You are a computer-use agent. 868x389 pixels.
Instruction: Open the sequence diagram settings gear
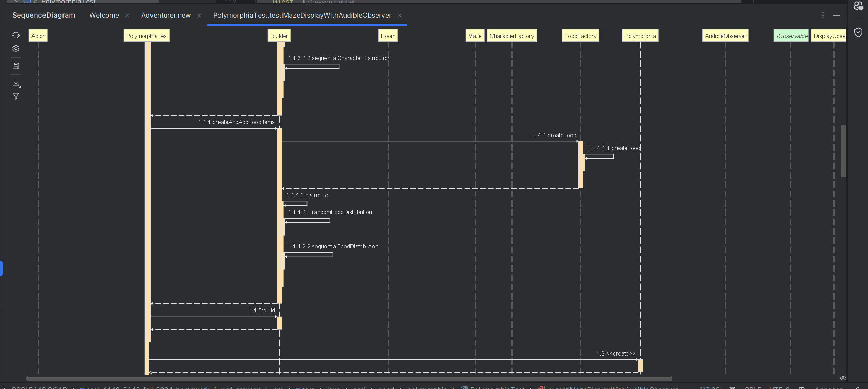click(x=16, y=49)
